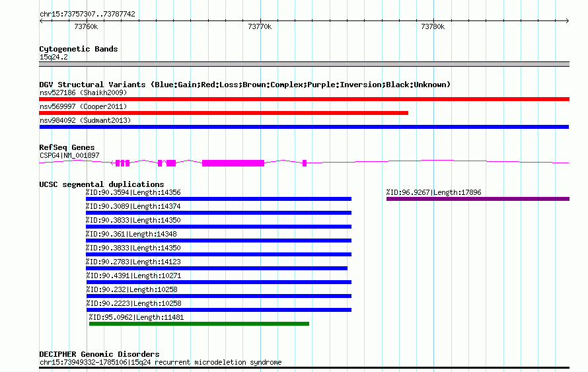Select the UCSC segmental duplications track title
The width and height of the screenshot is (588, 372).
coord(102,184)
